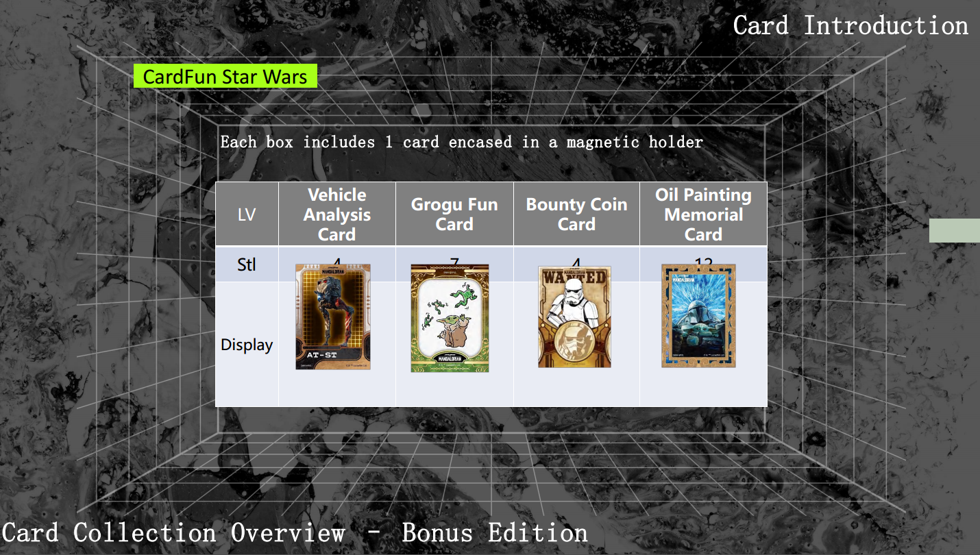Select the Grogu Fun Card header cell
Image resolution: width=980 pixels, height=555 pixels.
pyautogui.click(x=454, y=214)
